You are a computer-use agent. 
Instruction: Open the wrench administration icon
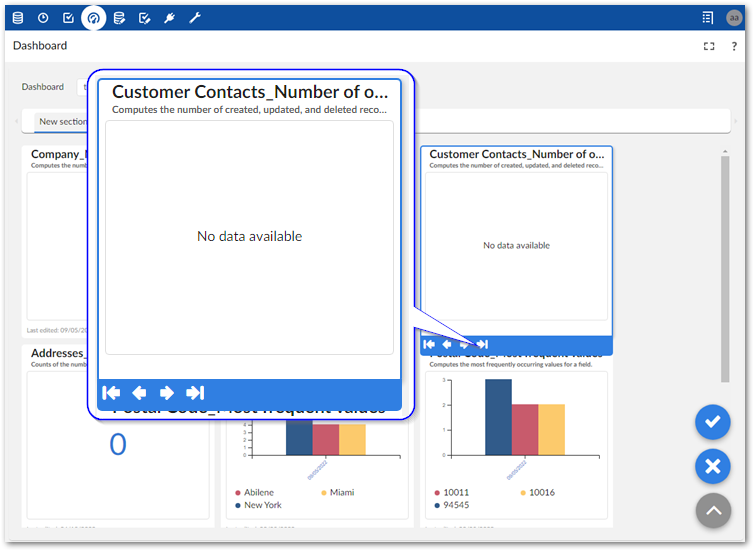click(x=195, y=17)
